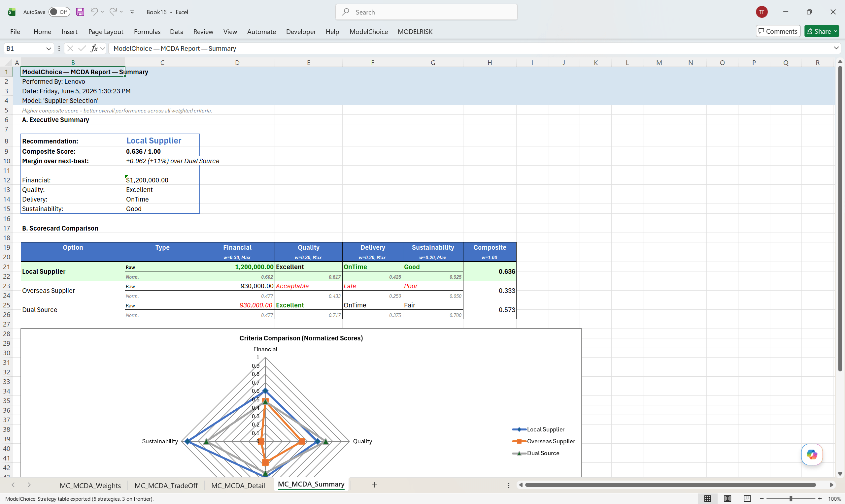
Task: Open the ModelChoice add-in tab
Action: (x=369, y=32)
